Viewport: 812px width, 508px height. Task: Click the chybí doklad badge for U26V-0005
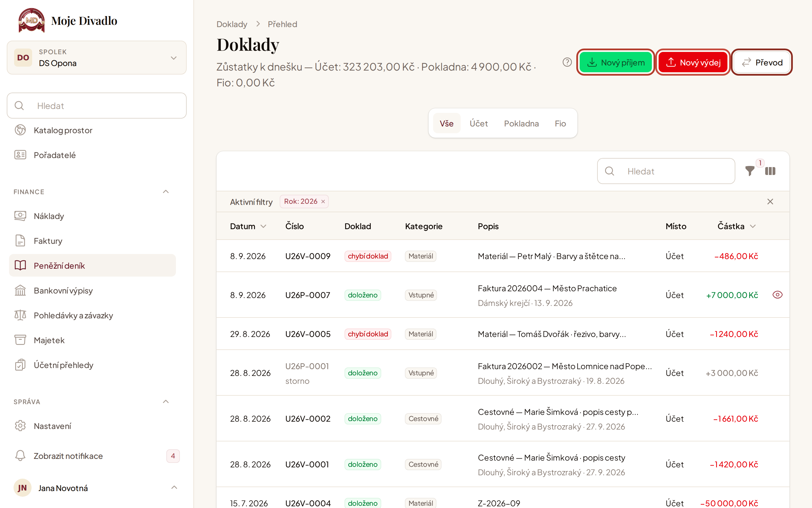pos(368,334)
